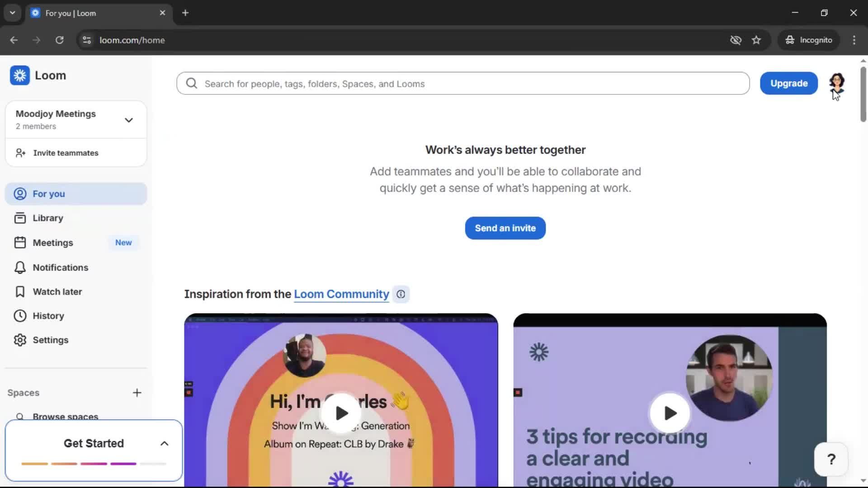Open the info tooltip next to Loom Community
Image resolution: width=868 pixels, height=488 pixels.
pyautogui.click(x=401, y=294)
